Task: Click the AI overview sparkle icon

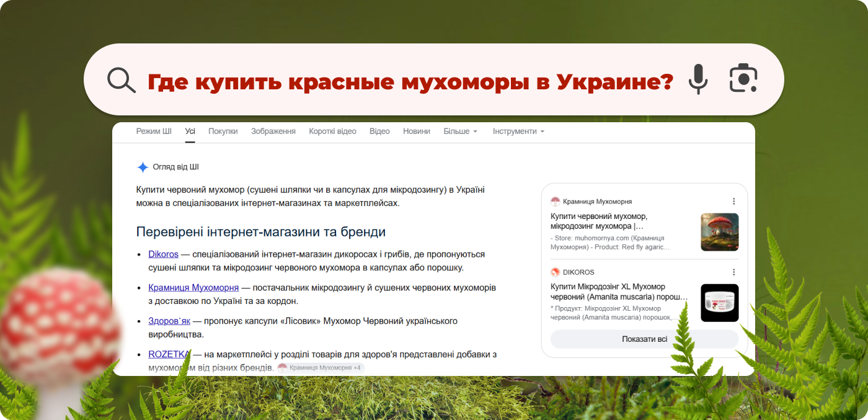Action: click(x=143, y=167)
